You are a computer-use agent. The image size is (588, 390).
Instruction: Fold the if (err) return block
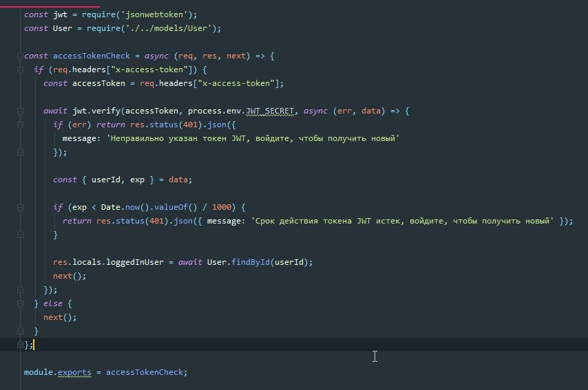coord(20,124)
